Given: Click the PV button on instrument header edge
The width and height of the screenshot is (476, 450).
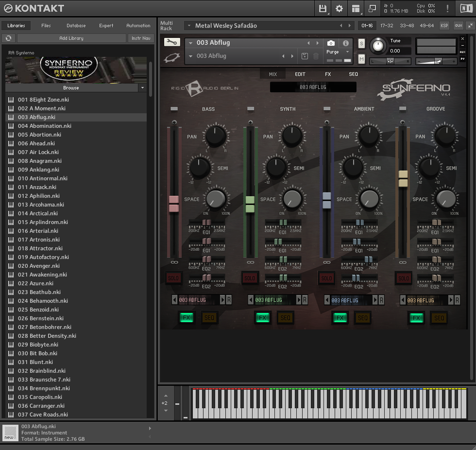Looking at the screenshot, I should 462,59.
